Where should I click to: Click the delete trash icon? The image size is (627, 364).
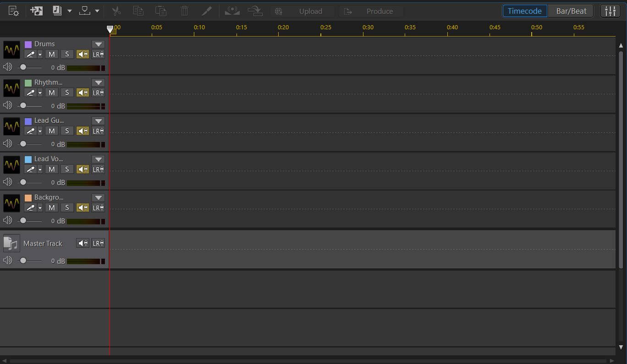[x=184, y=11]
